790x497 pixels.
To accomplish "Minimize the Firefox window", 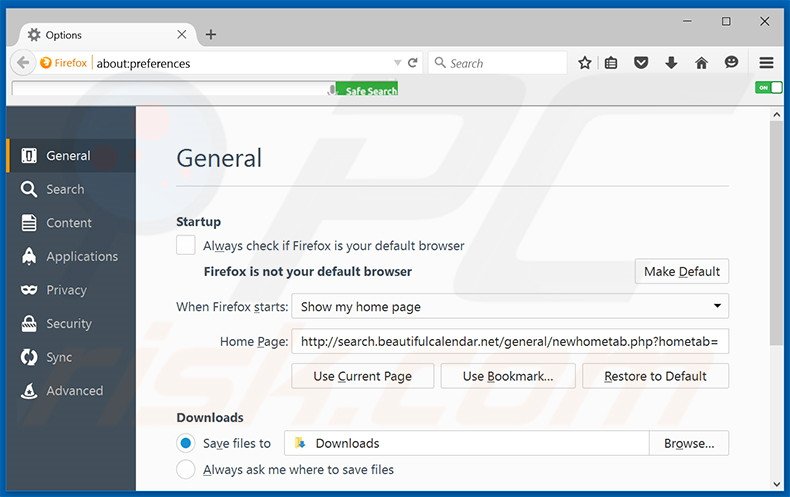I will point(687,21).
